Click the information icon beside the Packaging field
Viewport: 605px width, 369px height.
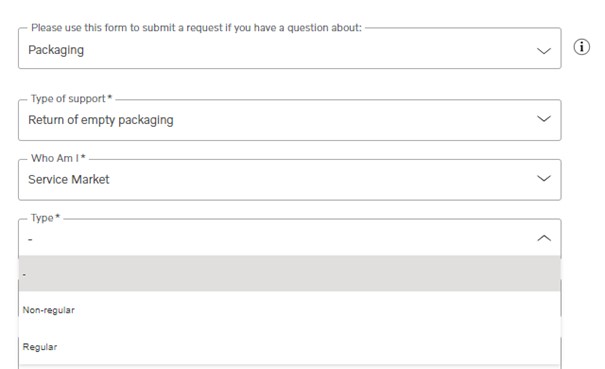pos(581,47)
